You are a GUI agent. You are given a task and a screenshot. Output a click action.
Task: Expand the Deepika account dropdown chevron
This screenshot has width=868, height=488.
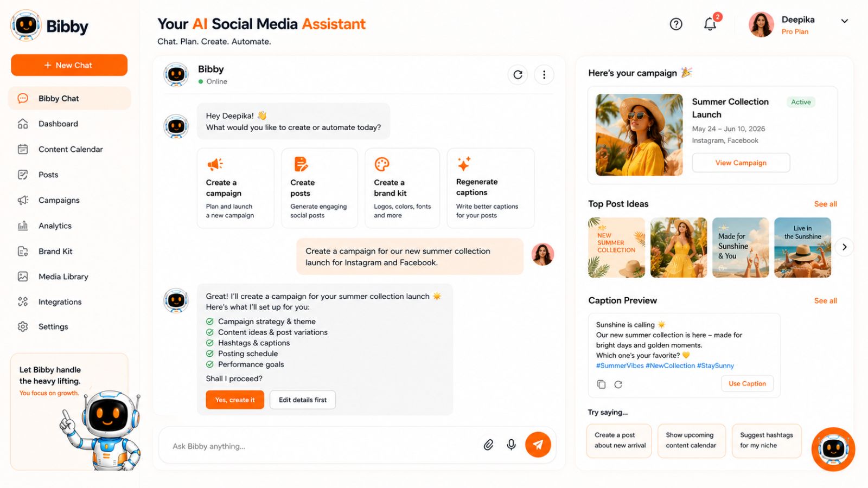pyautogui.click(x=844, y=21)
